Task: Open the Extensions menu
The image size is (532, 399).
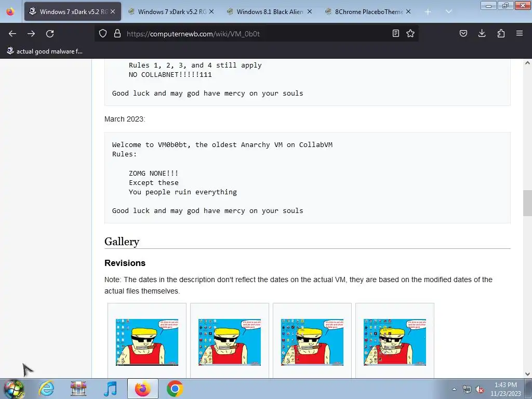Action: 501,33
